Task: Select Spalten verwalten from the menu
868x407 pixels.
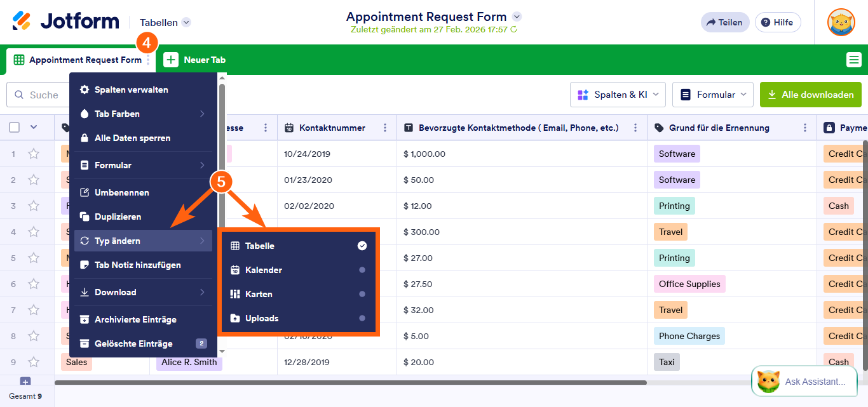Action: click(x=131, y=90)
